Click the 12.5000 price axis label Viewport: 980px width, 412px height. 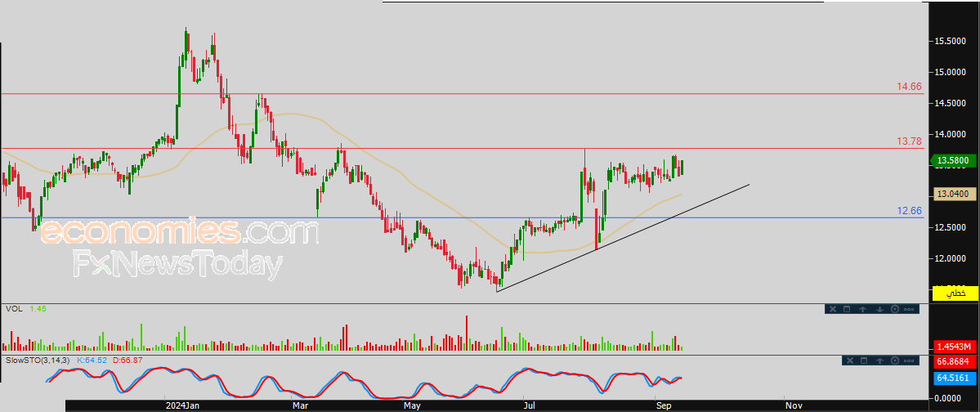tap(951, 227)
